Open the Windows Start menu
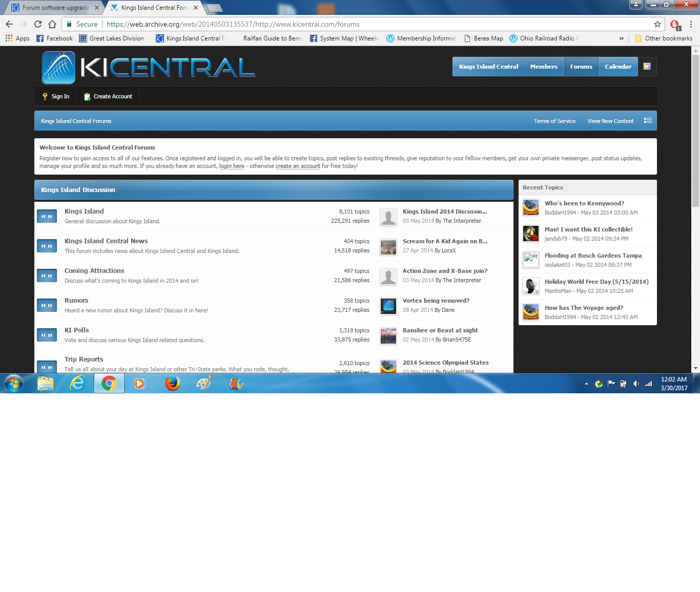 (x=13, y=383)
